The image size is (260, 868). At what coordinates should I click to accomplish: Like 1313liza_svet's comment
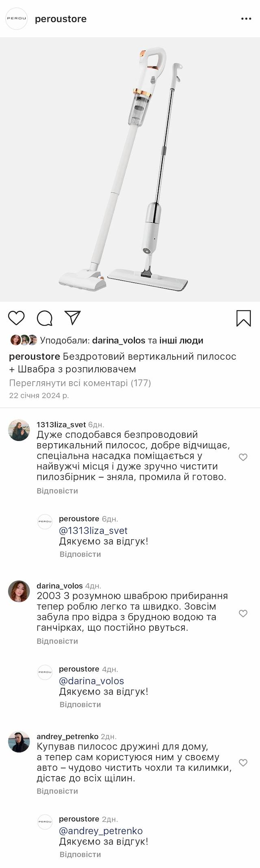pos(243,457)
